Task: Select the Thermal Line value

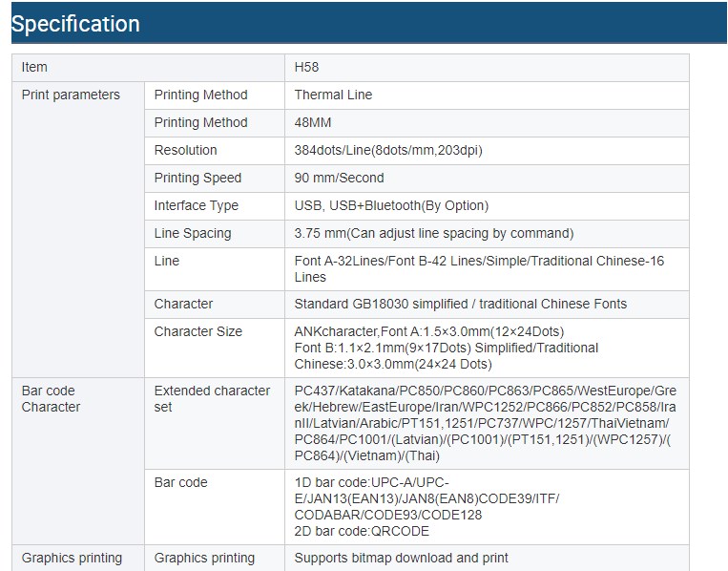Action: pos(333,95)
